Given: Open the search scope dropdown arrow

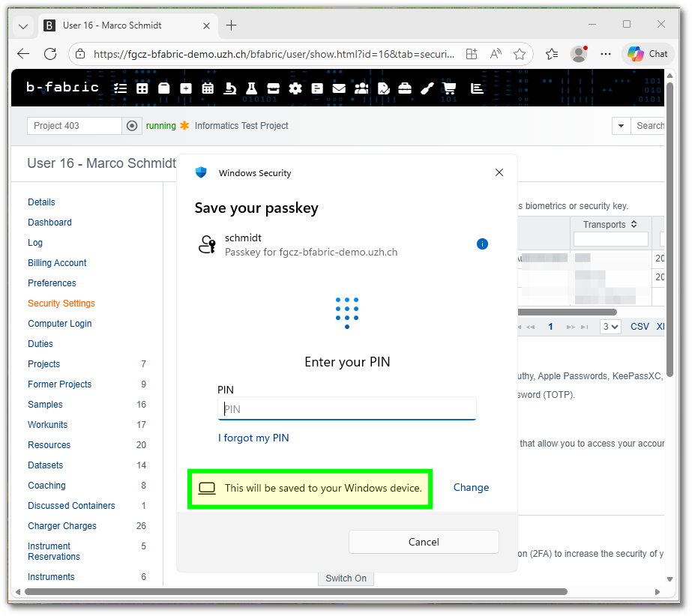Looking at the screenshot, I should 621,126.
